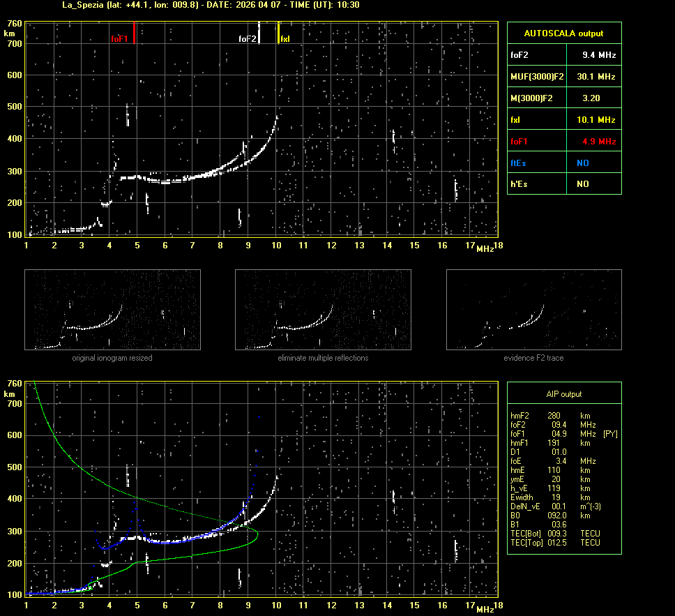Click the red foF1 marker line
This screenshot has height=616, width=675.
[x=134, y=33]
